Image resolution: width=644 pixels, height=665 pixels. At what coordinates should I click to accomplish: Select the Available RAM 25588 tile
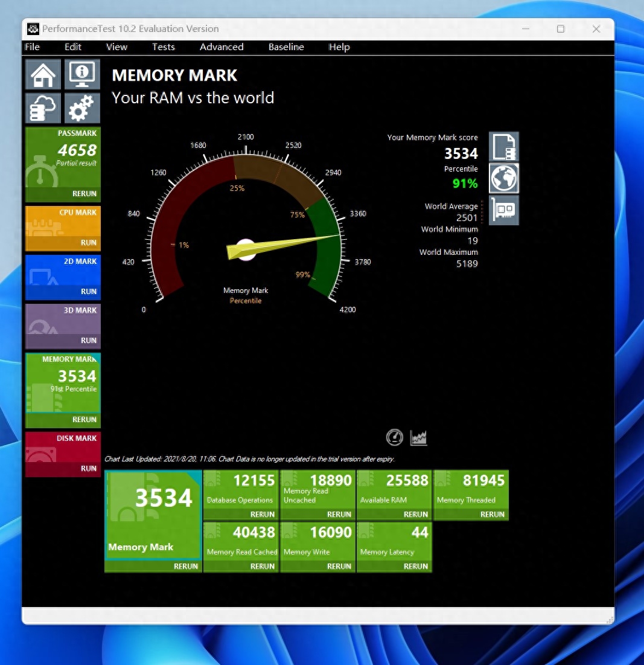tap(394, 489)
